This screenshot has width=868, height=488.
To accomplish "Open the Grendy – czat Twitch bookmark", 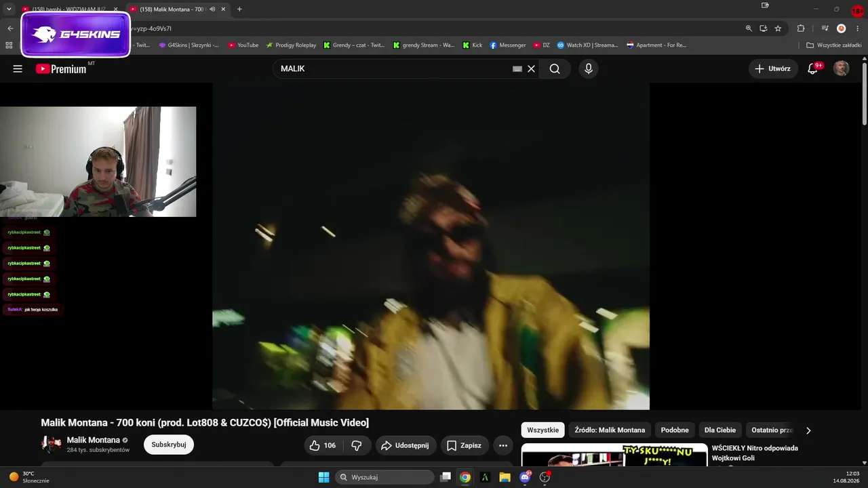I will 354,45.
